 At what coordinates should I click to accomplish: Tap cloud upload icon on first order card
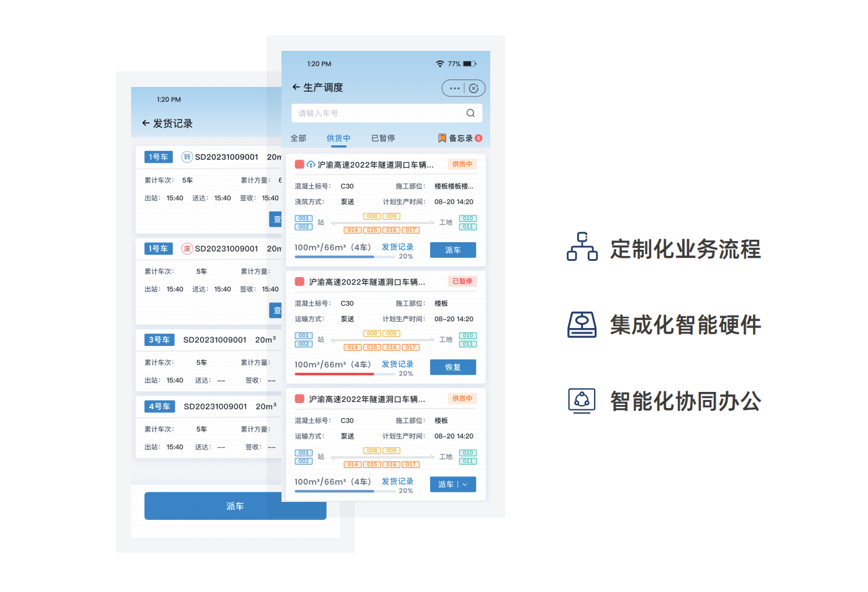pyautogui.click(x=311, y=165)
